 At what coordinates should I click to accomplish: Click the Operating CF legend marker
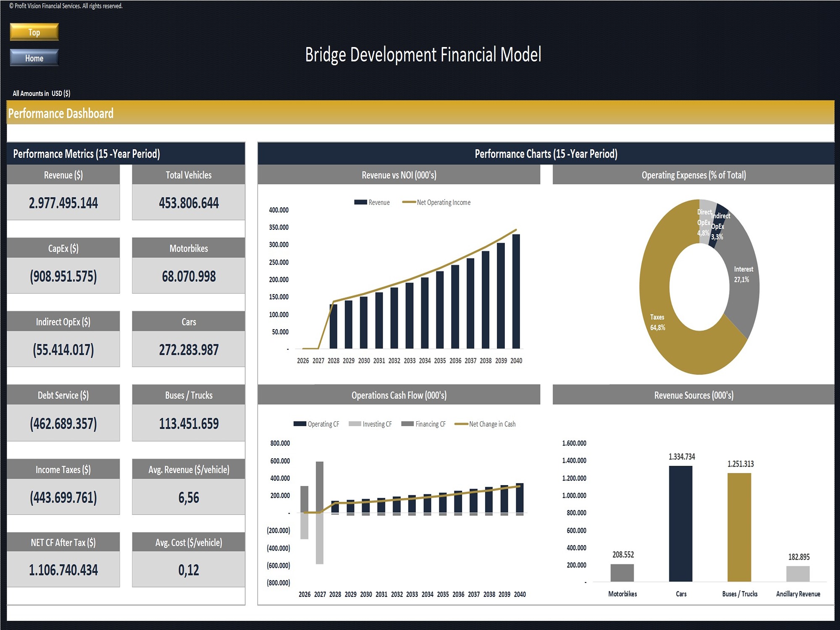tap(299, 424)
